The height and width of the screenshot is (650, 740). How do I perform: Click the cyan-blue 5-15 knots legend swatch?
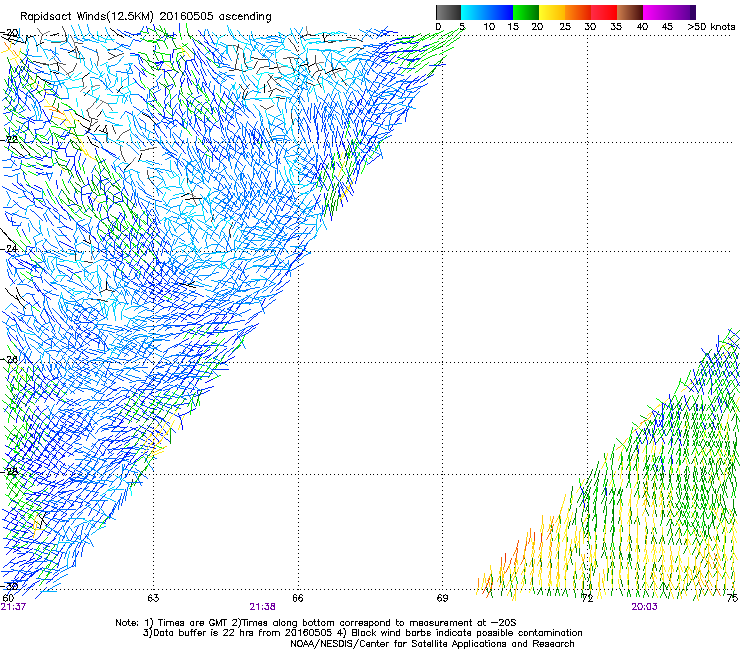click(487, 12)
